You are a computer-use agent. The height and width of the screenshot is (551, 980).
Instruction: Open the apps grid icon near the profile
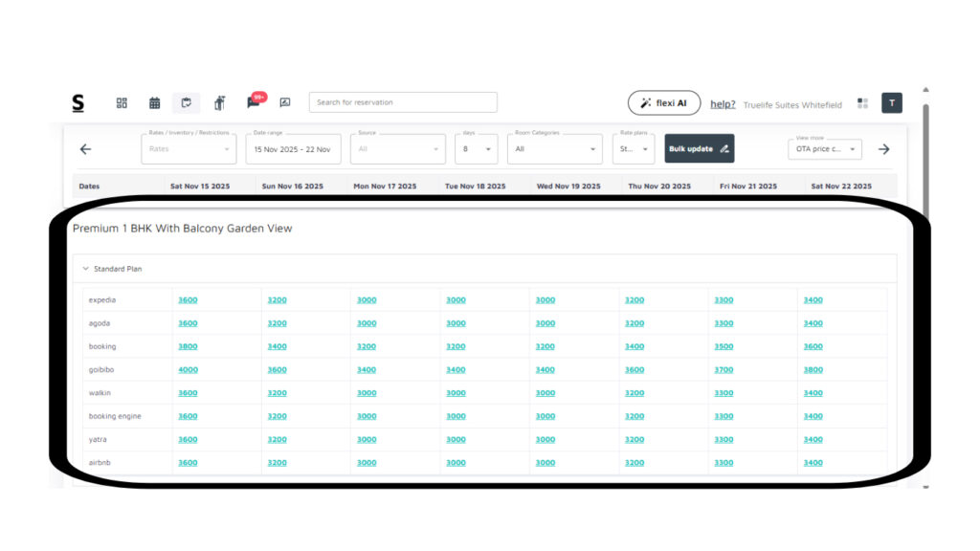coord(862,103)
